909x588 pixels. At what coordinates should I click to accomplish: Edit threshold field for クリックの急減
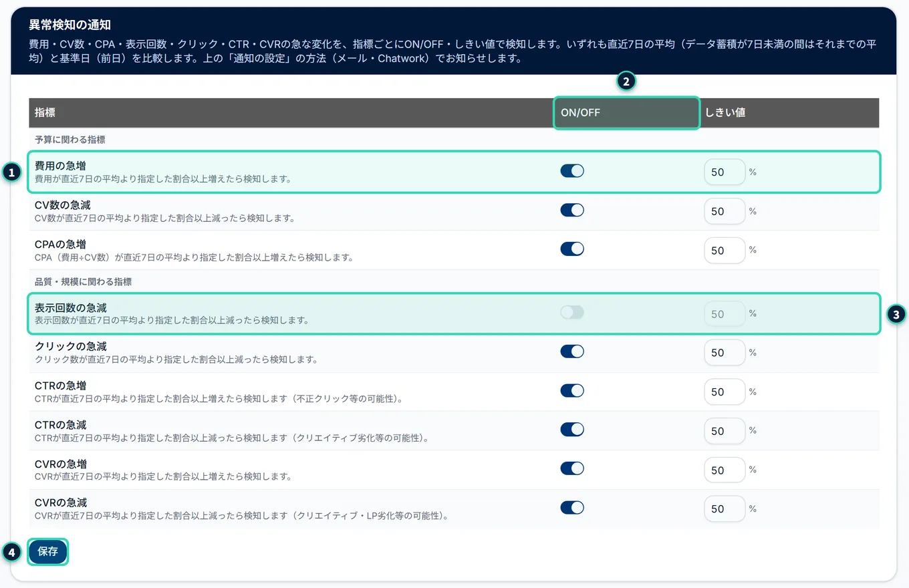click(725, 352)
